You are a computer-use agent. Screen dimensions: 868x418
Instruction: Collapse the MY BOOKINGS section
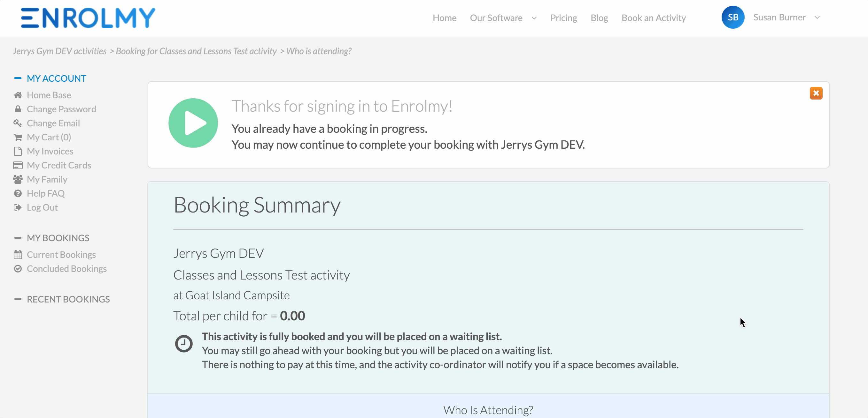point(18,238)
